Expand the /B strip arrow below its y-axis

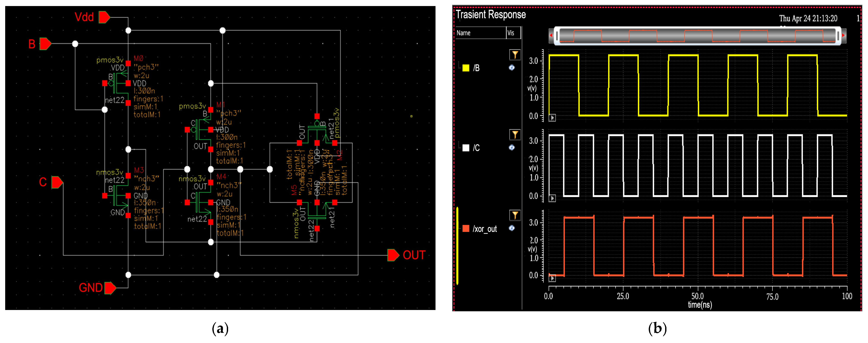coord(552,118)
